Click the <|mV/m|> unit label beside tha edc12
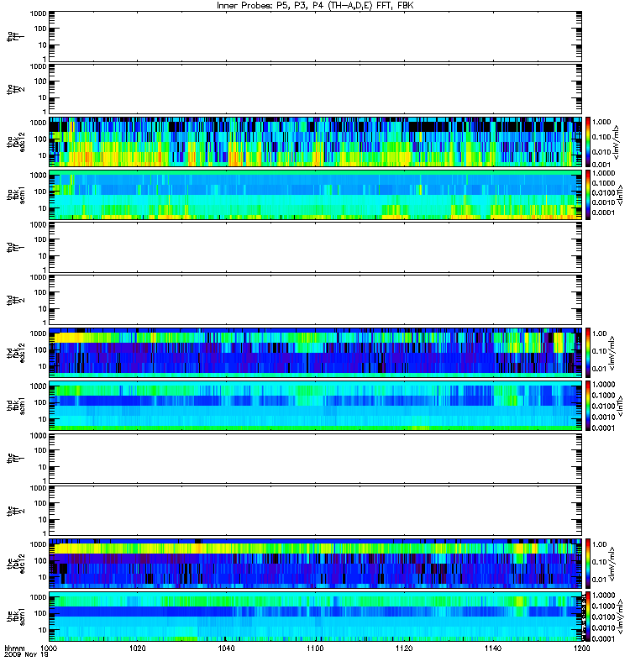Image resolution: width=630 pixels, height=672 pixels. click(617, 142)
